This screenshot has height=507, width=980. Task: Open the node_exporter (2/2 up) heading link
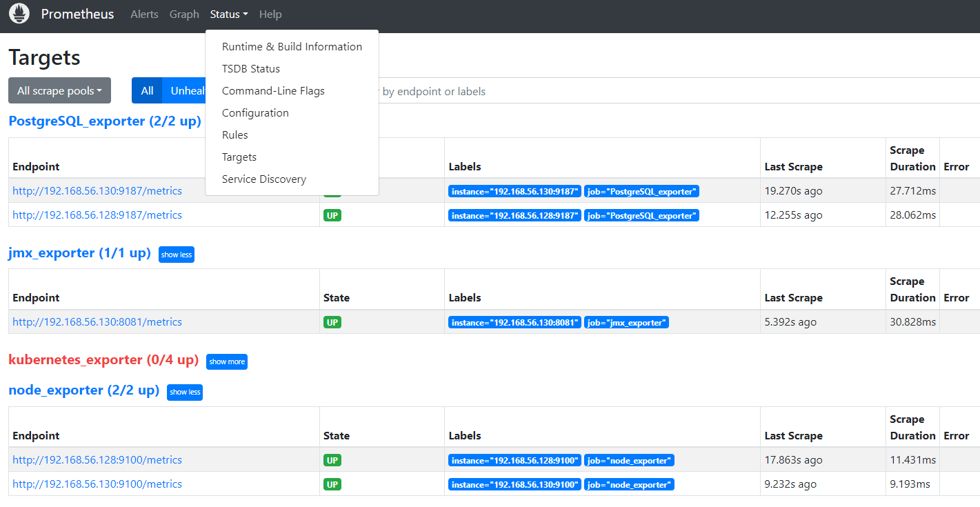click(83, 390)
